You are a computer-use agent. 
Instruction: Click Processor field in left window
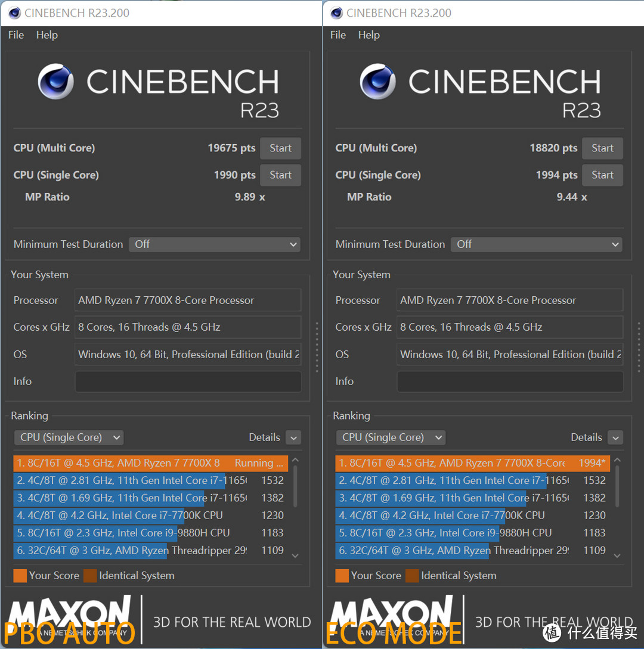(x=188, y=300)
